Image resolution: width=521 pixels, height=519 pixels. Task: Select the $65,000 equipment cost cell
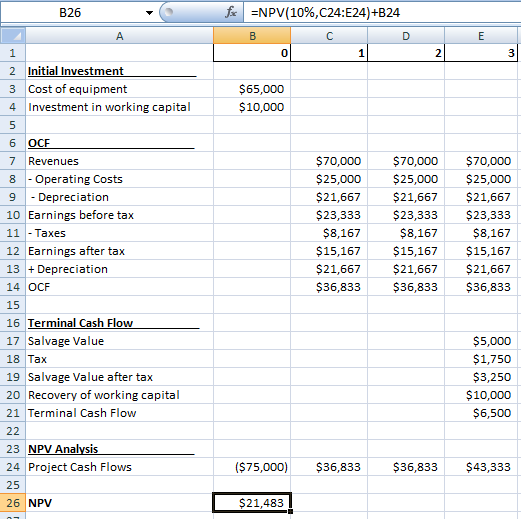(x=252, y=89)
